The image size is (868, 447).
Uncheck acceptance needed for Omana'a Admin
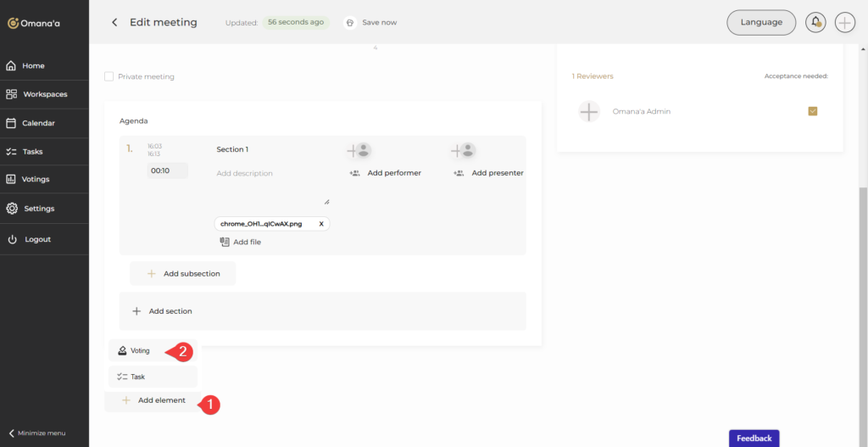(x=812, y=111)
